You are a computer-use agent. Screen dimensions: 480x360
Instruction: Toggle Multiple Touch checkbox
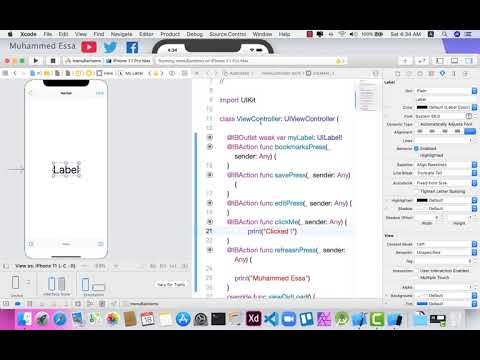click(417, 277)
